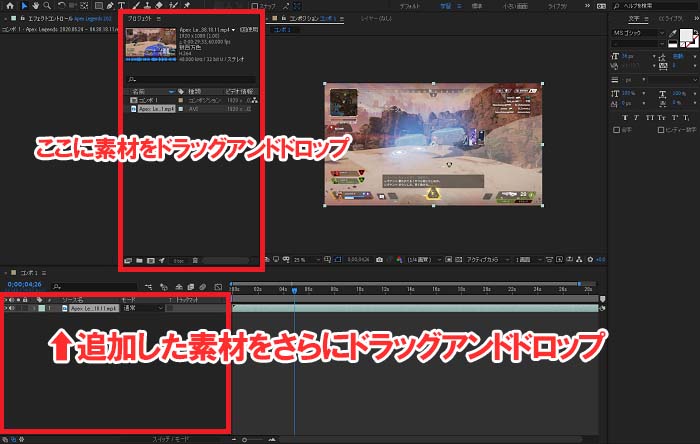
Task: Switch to the 小さい画面 workspace
Action: 516,6
